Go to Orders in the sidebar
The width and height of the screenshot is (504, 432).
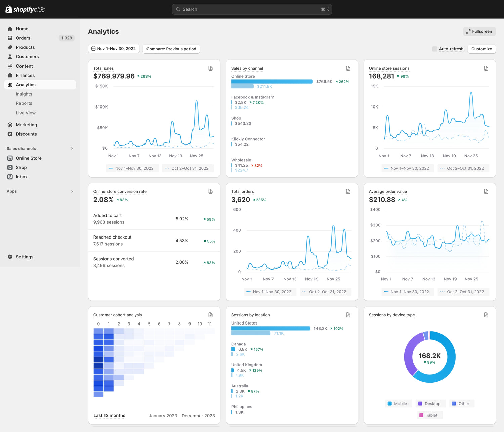point(23,38)
